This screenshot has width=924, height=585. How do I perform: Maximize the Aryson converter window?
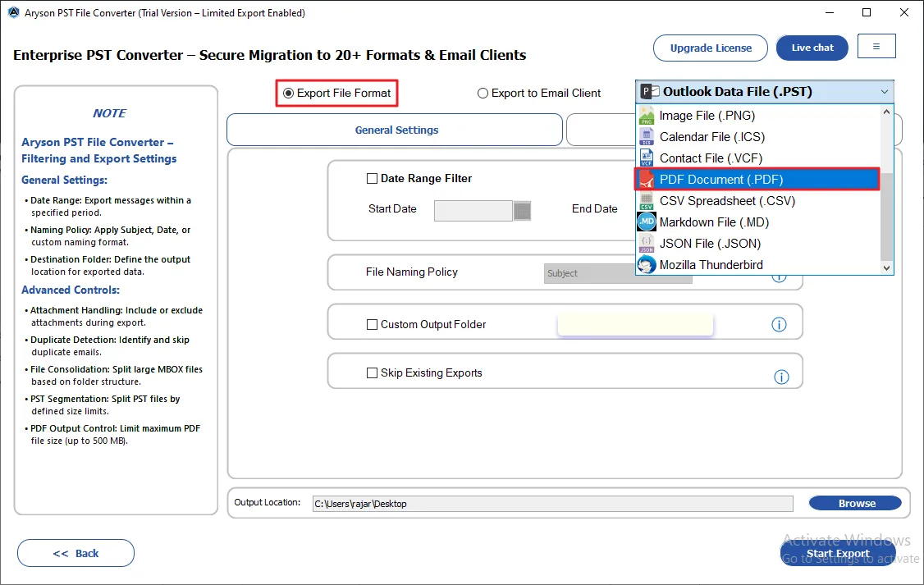click(867, 12)
